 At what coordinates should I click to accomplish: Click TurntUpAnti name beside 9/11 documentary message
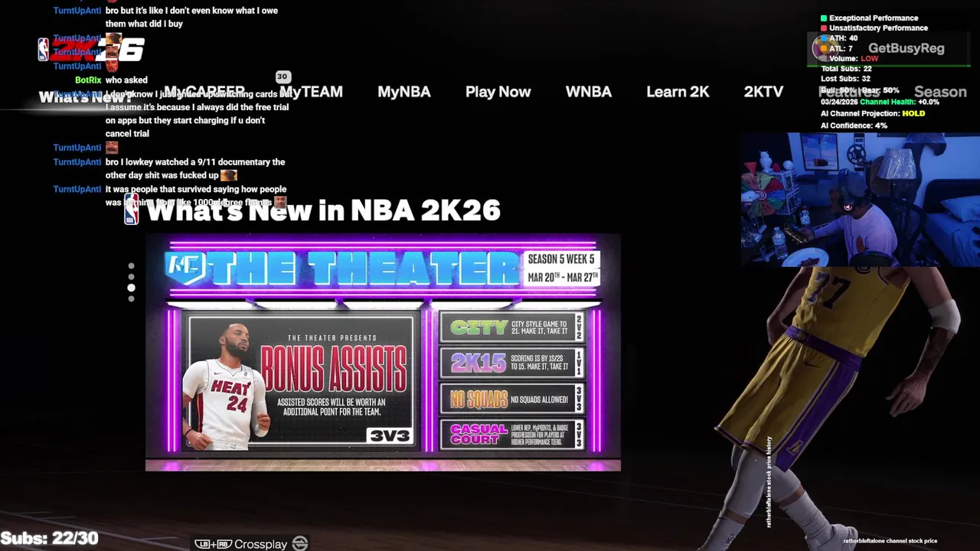click(77, 162)
